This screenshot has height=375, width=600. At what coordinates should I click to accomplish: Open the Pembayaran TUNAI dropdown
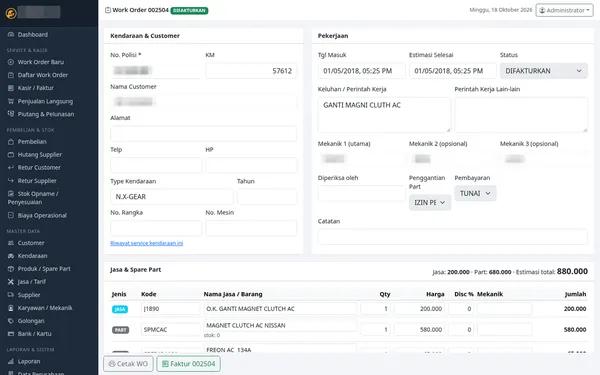coord(475,193)
